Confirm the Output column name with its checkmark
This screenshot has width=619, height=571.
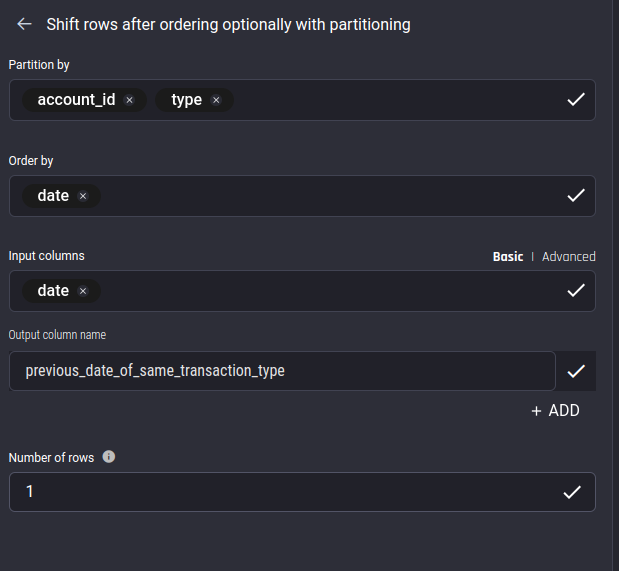(576, 371)
